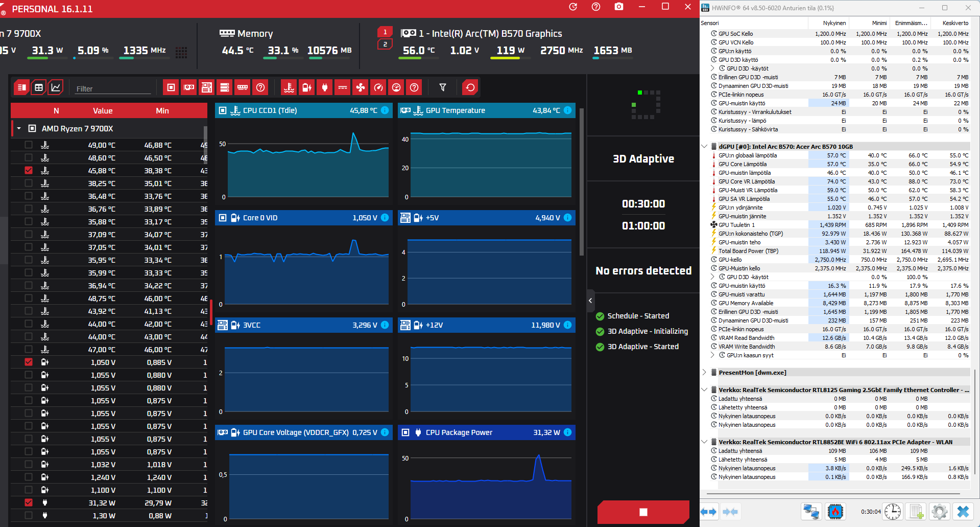This screenshot has height=527, width=980.
Task: Toggle the motherboard sensor filter icon
Action: tap(207, 88)
